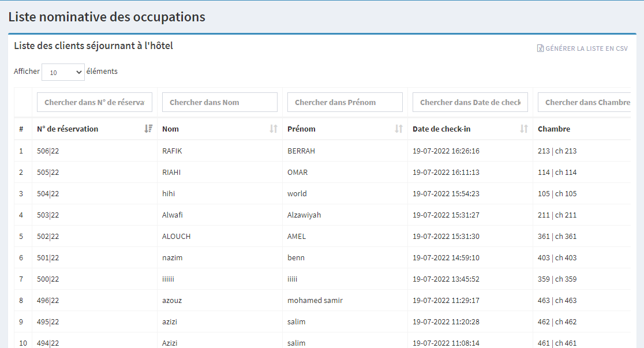Viewport: 644px width, 348px height.
Task: Click the CSV file icon
Action: click(540, 49)
